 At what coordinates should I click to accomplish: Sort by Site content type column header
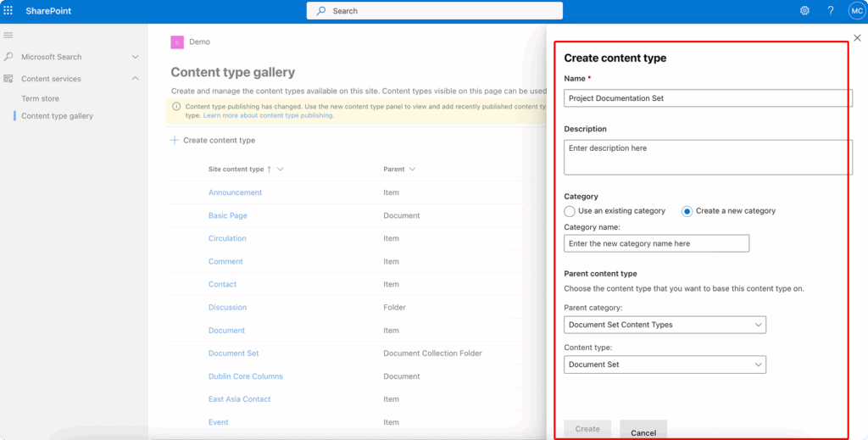tap(236, 170)
